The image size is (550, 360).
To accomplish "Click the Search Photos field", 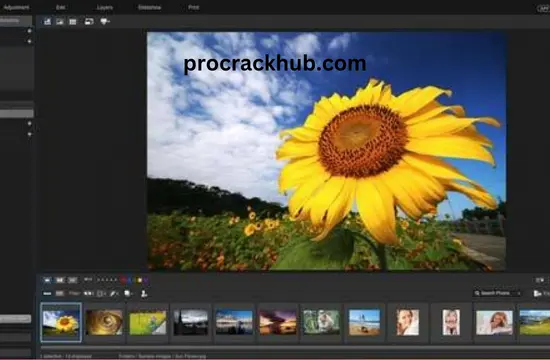I will [x=497, y=293].
